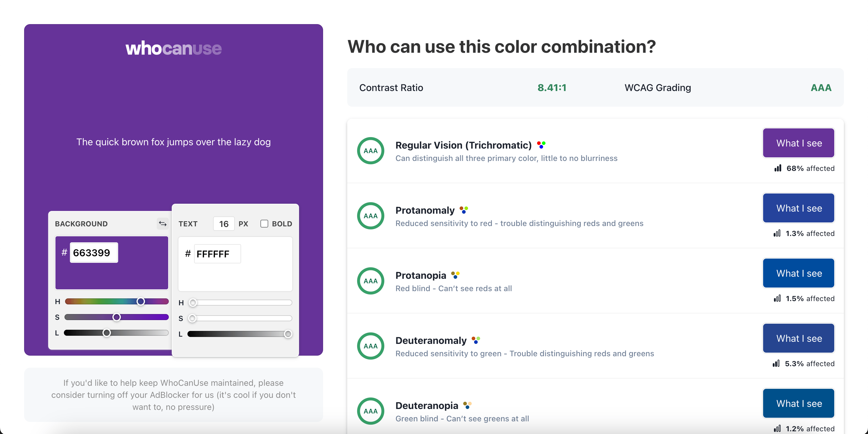Click the Regular Vision tri-color dots icon
Viewport: 868px width, 434px height.
click(541, 145)
